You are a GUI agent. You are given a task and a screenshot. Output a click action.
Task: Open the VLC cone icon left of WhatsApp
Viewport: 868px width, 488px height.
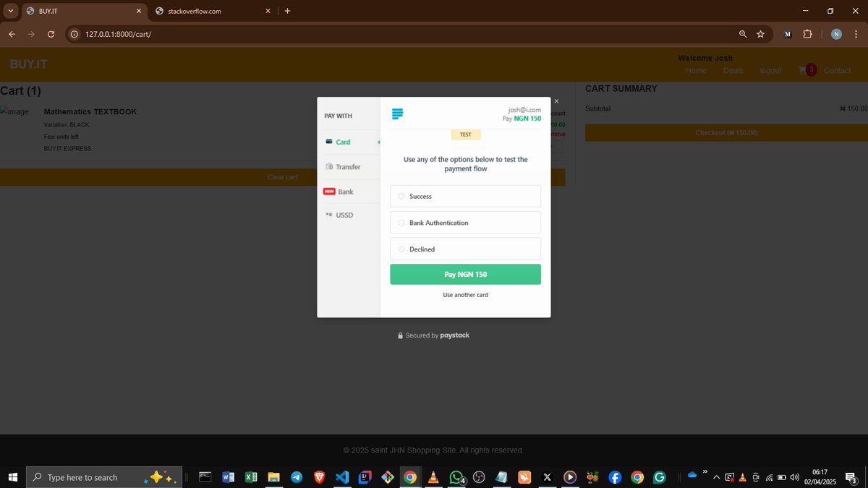coord(433,477)
